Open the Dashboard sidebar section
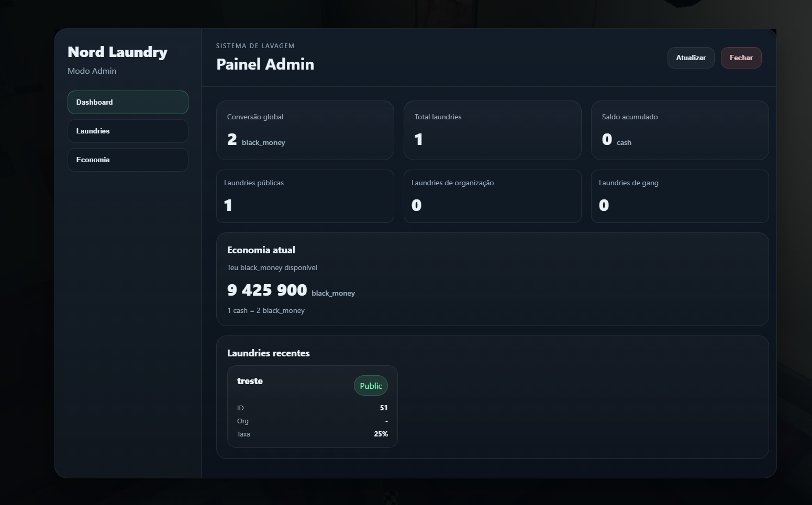812x505 pixels. point(128,102)
